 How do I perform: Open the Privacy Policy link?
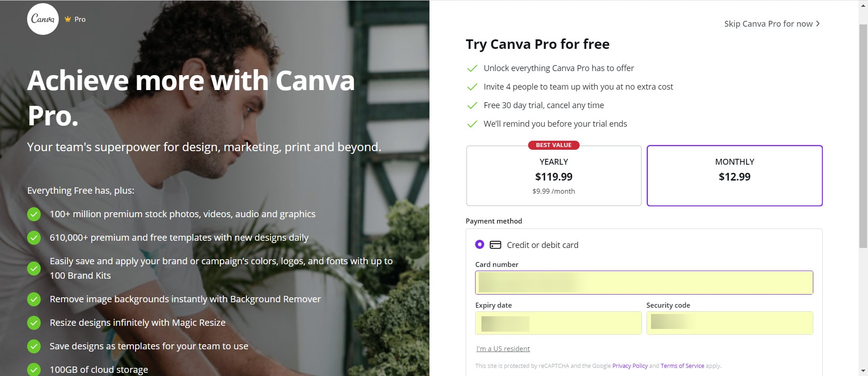(x=629, y=366)
